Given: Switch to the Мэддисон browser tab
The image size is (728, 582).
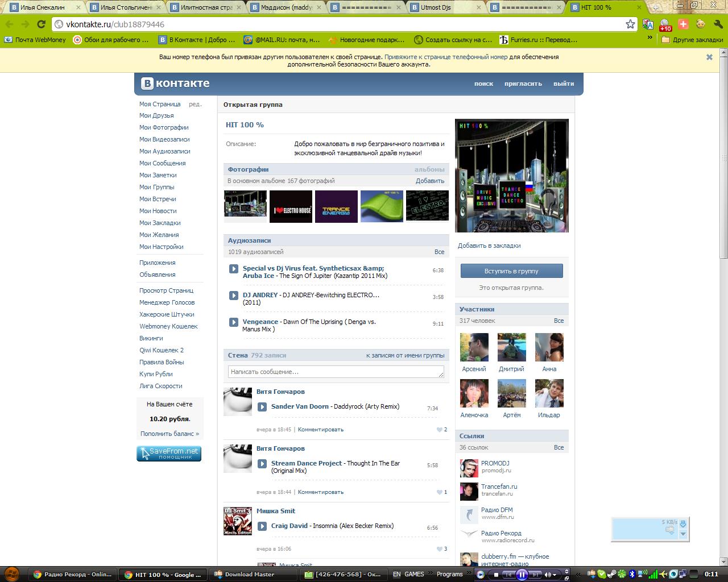Looking at the screenshot, I should click(x=287, y=7).
